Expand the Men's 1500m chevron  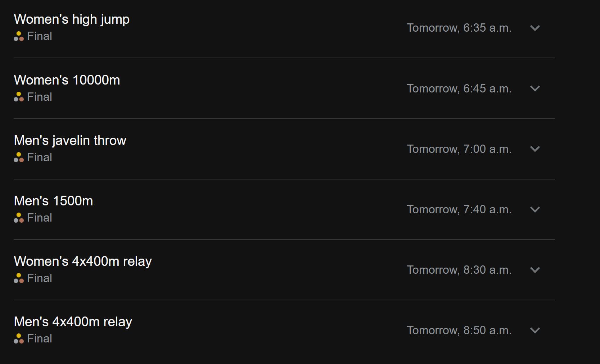coord(535,209)
